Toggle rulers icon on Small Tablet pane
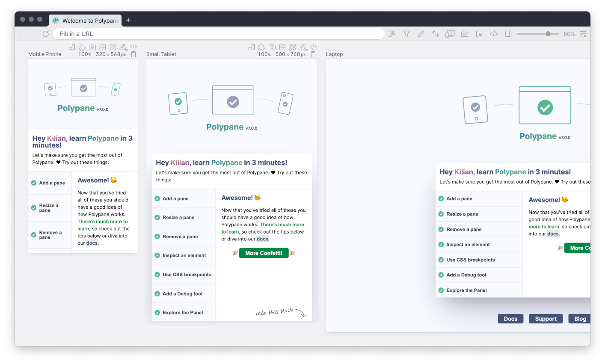Image resolution: width=605 pixels, height=364 pixels. click(252, 47)
